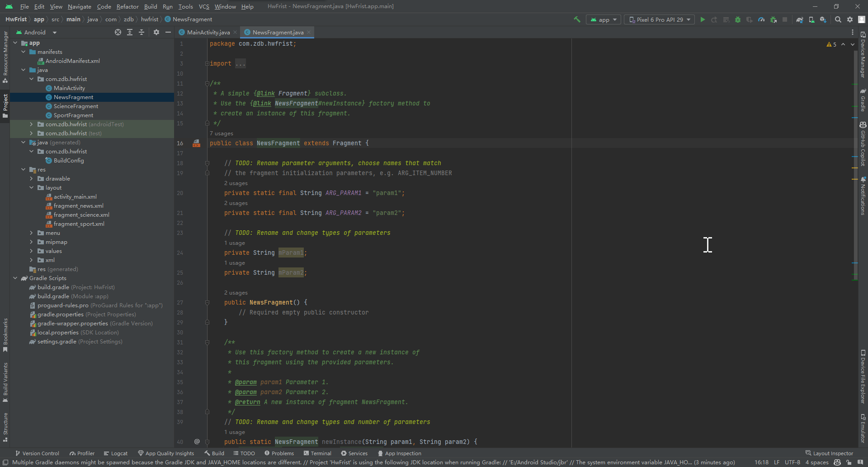
Task: Click editor tabs more options icon
Action: (853, 32)
